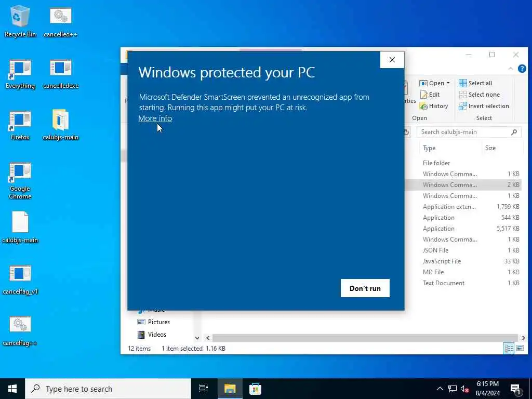
Task: Open the notification center icon
Action: point(516,389)
